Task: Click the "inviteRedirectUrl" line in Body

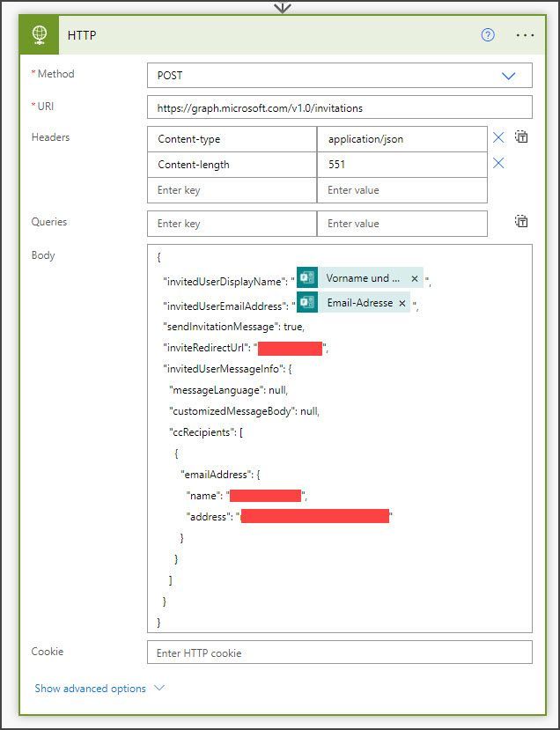Action: [x=246, y=348]
